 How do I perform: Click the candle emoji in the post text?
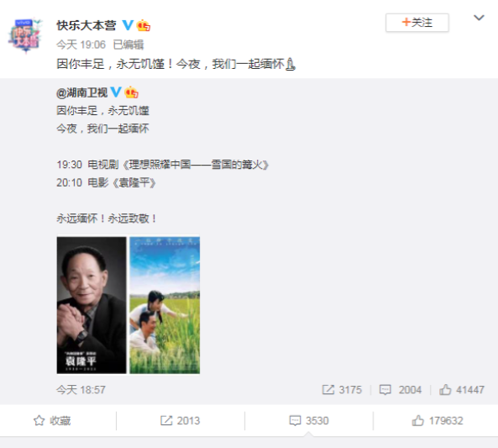[x=291, y=64]
